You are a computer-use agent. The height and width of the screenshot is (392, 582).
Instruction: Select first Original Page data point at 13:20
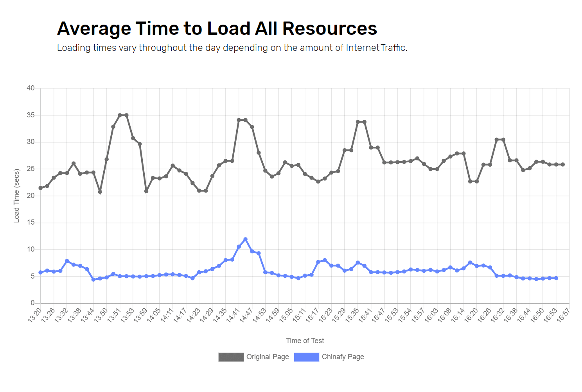coord(41,188)
